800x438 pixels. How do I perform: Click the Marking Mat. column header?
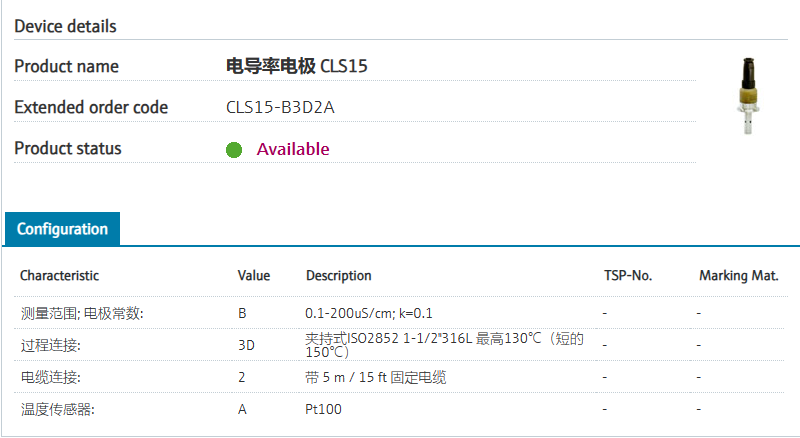[738, 275]
